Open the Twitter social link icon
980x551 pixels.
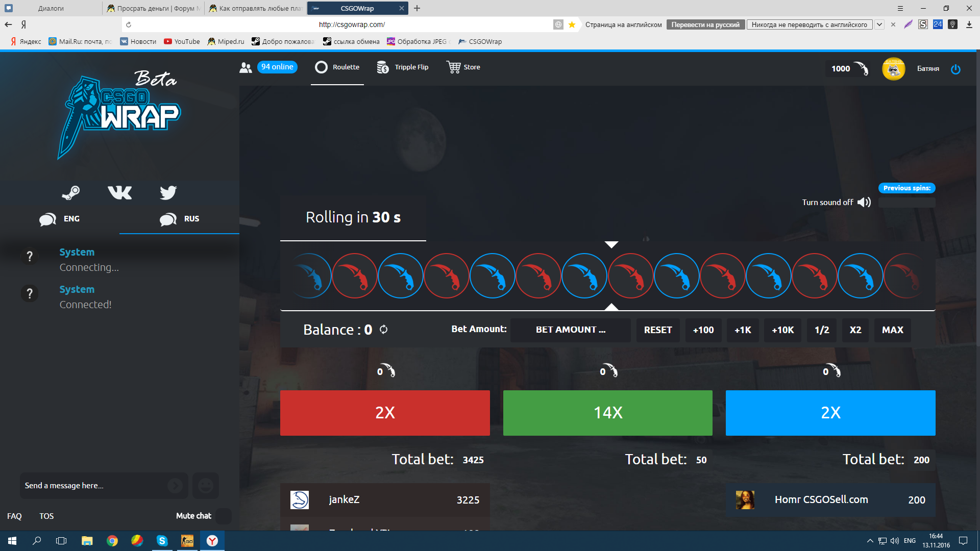coord(168,192)
